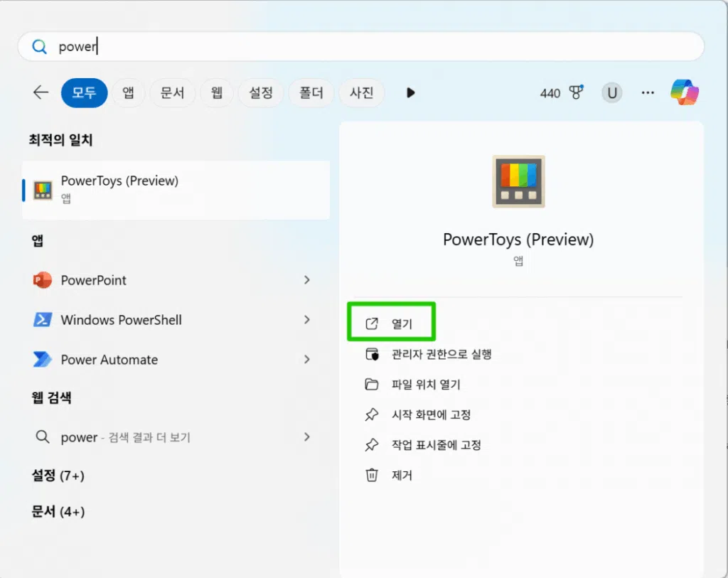
Task: Open the rewards trophy points icon
Action: click(576, 92)
